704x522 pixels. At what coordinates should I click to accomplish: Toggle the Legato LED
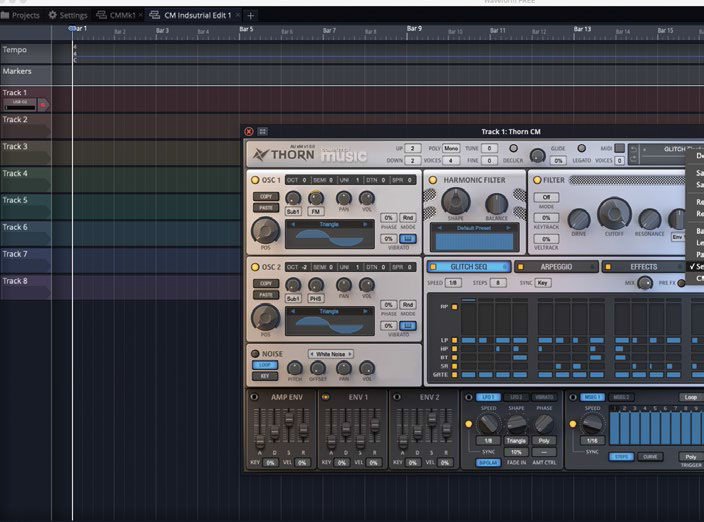coord(581,148)
